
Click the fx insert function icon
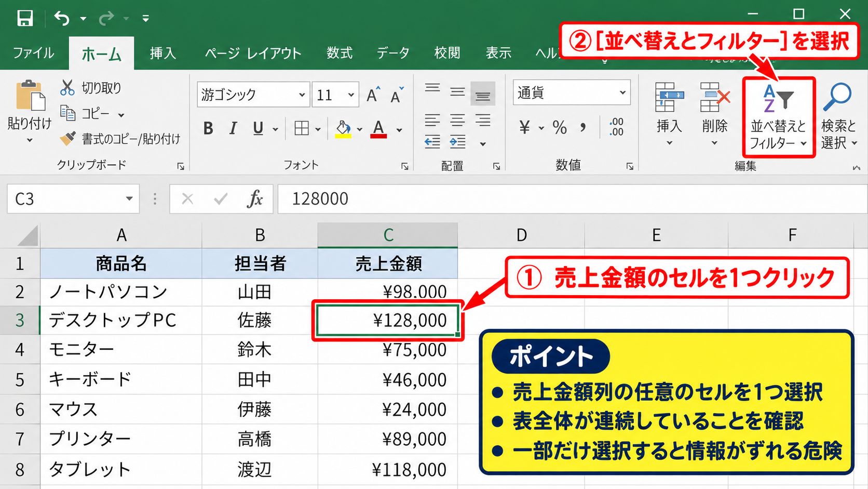255,199
